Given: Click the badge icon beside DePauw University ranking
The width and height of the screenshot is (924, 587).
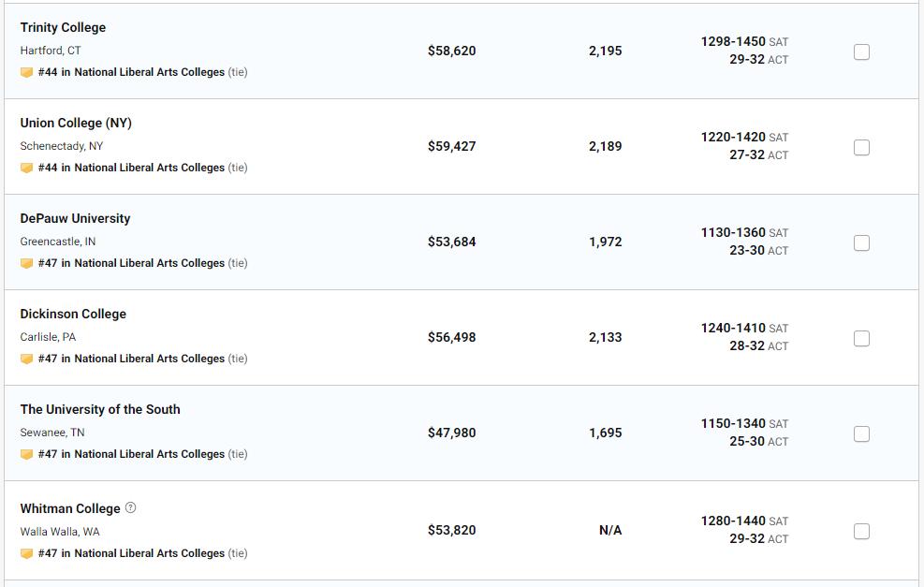Looking at the screenshot, I should click(26, 263).
